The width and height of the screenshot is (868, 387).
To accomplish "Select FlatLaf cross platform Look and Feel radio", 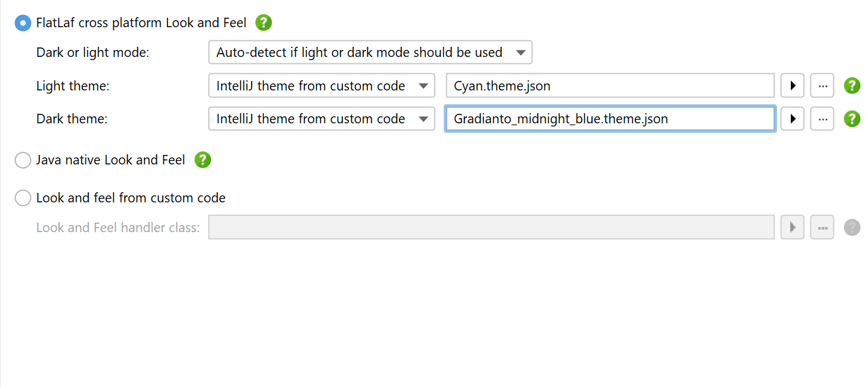I will click(23, 23).
